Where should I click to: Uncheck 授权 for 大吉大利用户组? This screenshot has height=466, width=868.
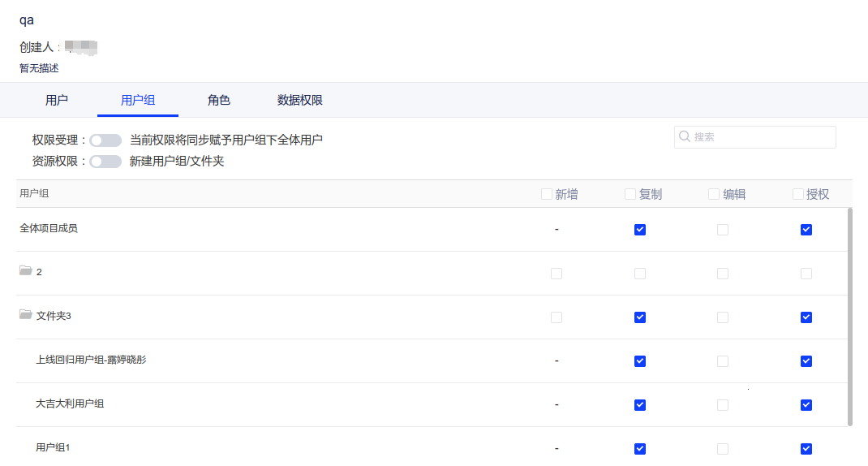(806, 405)
